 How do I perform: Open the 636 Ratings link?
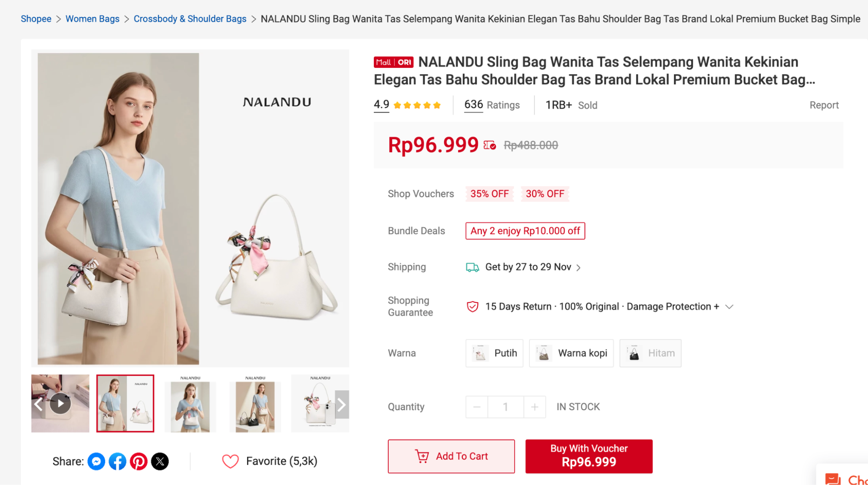492,105
